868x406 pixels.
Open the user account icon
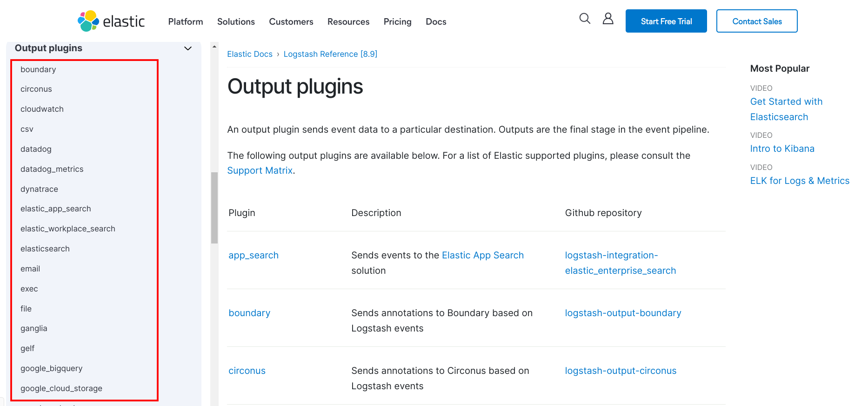608,18
